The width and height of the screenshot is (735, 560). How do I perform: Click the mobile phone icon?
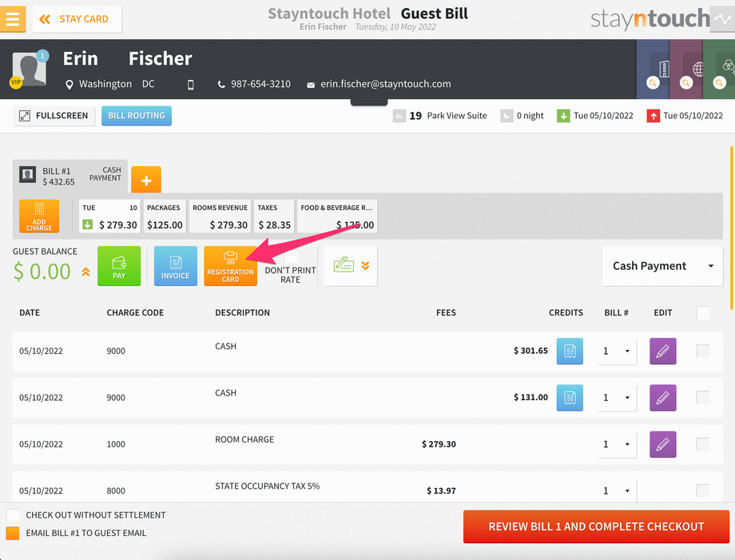point(190,85)
